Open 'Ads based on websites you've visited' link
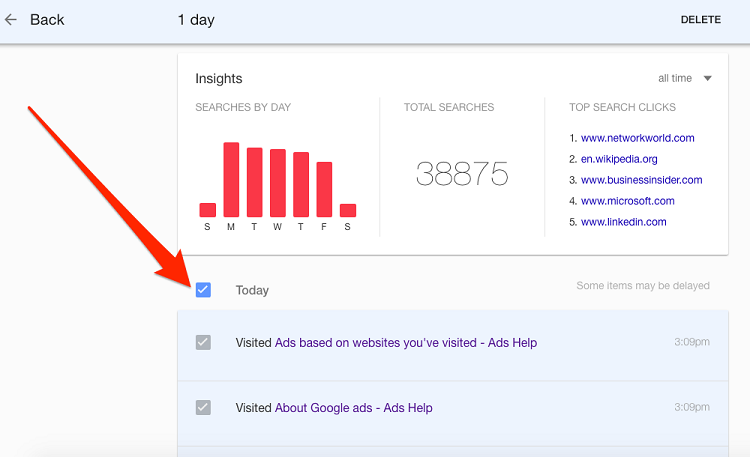 (405, 343)
